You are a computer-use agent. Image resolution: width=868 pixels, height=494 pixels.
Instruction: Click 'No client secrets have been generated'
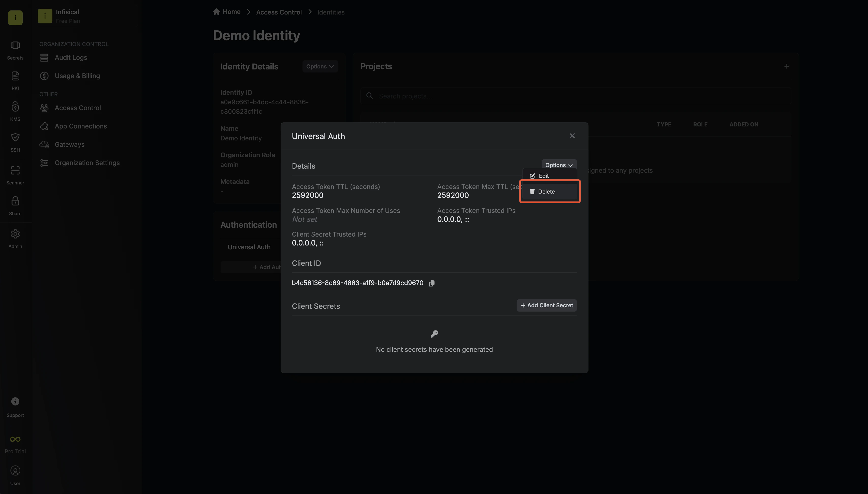coord(434,350)
